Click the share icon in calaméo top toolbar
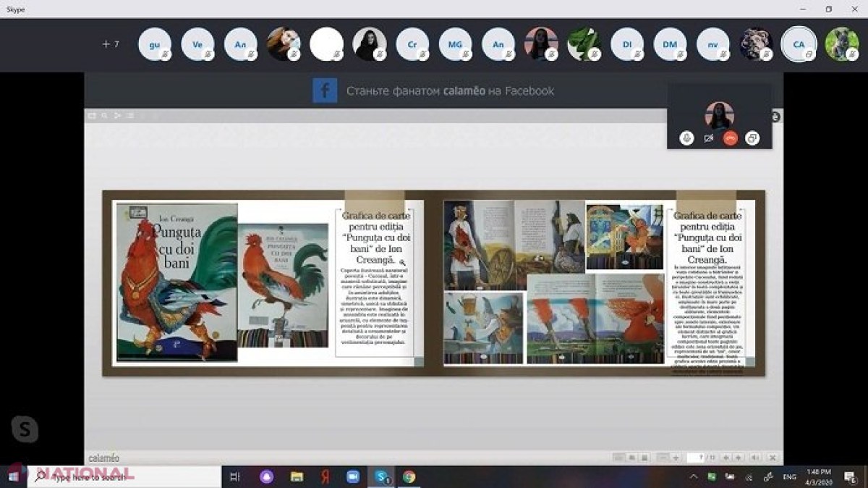 (x=117, y=115)
